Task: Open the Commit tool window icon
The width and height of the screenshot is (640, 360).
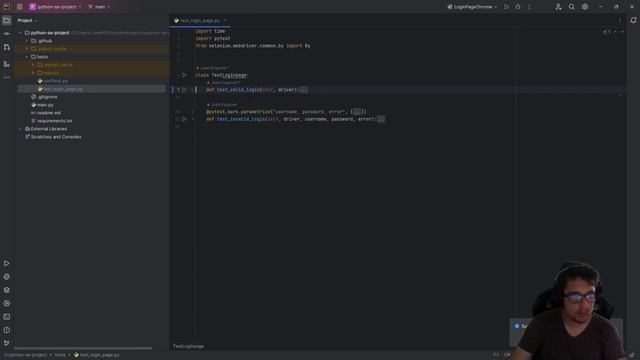Action: point(7,34)
